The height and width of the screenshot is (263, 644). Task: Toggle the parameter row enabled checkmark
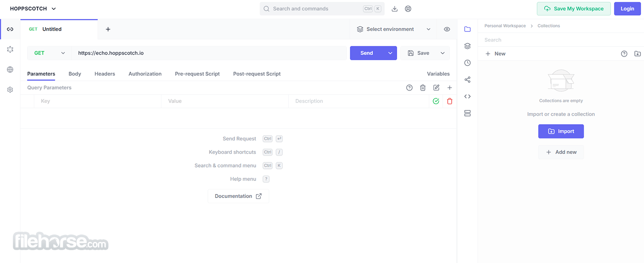[436, 101]
